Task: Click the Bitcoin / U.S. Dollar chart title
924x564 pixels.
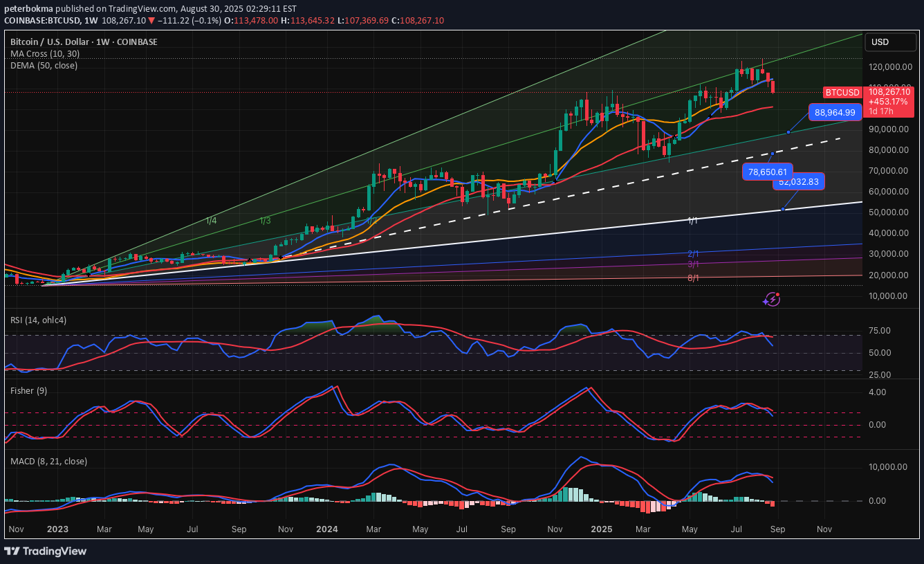Action: click(84, 42)
